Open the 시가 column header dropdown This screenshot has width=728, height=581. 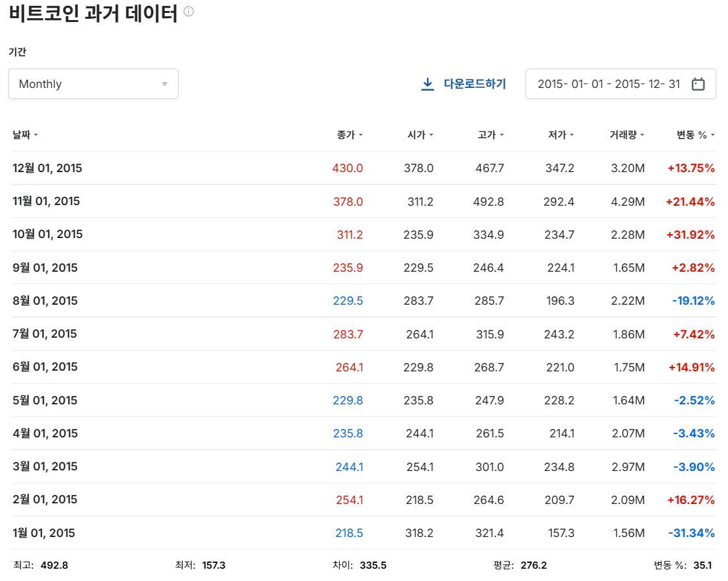click(431, 135)
